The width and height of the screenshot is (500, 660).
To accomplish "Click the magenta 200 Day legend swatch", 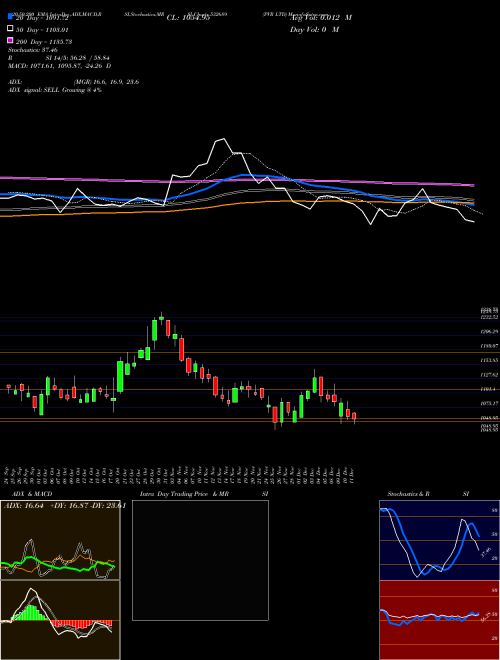I will click(x=10, y=41).
